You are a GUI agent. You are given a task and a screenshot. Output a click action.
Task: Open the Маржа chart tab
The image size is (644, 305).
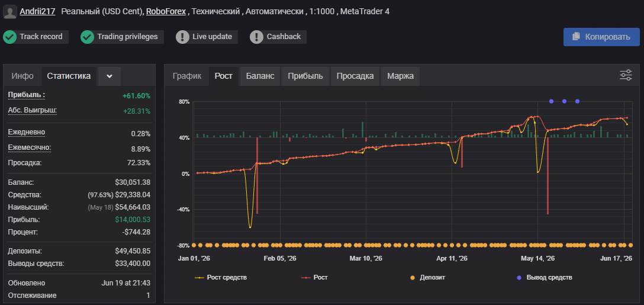click(400, 76)
